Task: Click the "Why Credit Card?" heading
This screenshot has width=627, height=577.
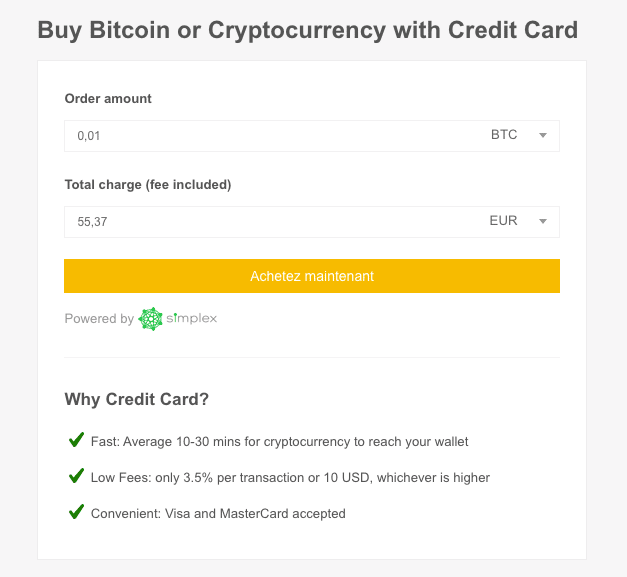Action: pyautogui.click(x=137, y=400)
